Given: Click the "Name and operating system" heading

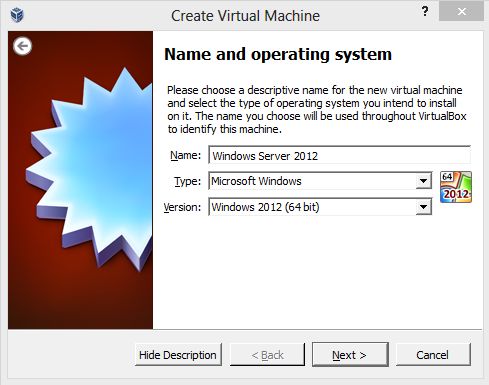Looking at the screenshot, I should point(278,54).
